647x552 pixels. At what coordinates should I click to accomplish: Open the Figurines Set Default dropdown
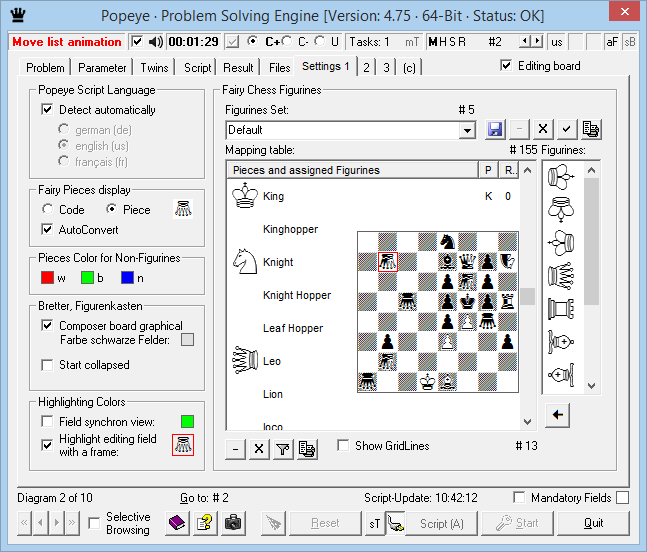tap(467, 130)
